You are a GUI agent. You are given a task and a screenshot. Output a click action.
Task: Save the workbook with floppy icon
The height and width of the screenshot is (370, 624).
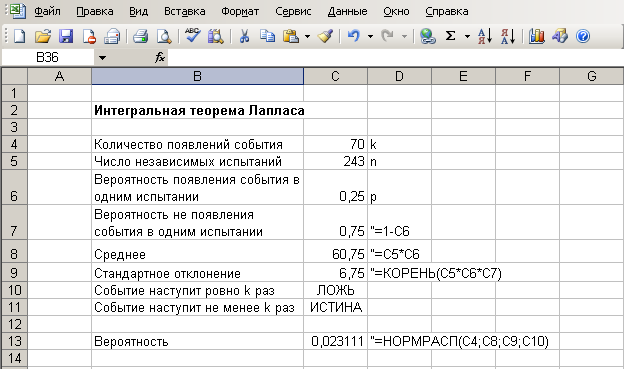click(x=66, y=36)
